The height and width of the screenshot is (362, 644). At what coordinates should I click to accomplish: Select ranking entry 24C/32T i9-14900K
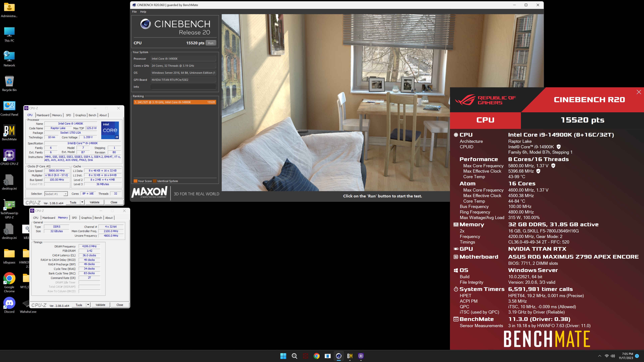pyautogui.click(x=175, y=102)
